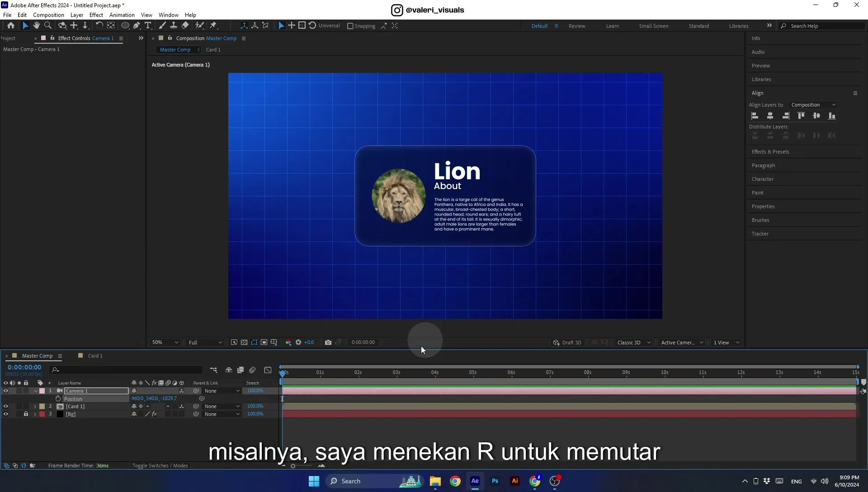The image size is (868, 492).
Task: Collapse the Camera 1 layer properties
Action: tap(35, 391)
